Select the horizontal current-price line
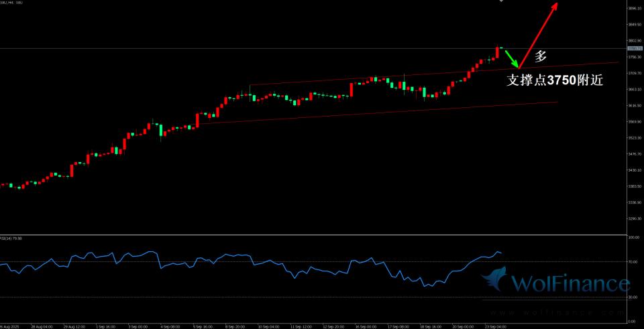Image resolution: width=644 pixels, height=329 pixels. (x=314, y=48)
